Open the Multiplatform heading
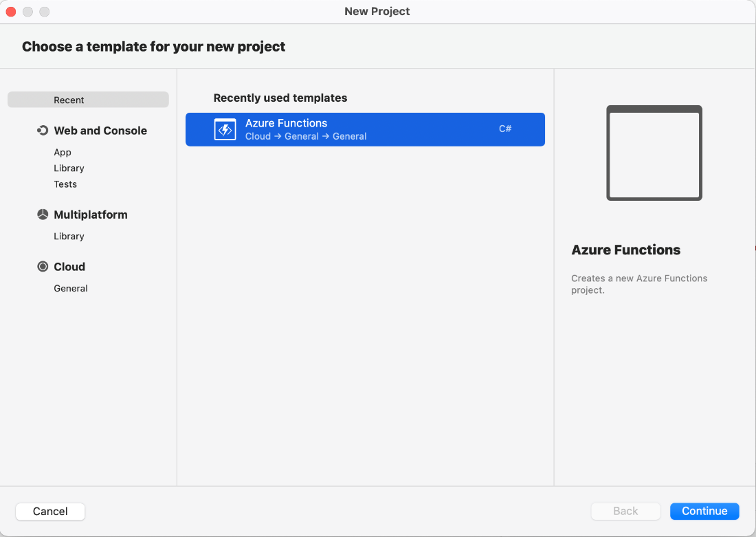The height and width of the screenshot is (537, 756). [x=91, y=215]
